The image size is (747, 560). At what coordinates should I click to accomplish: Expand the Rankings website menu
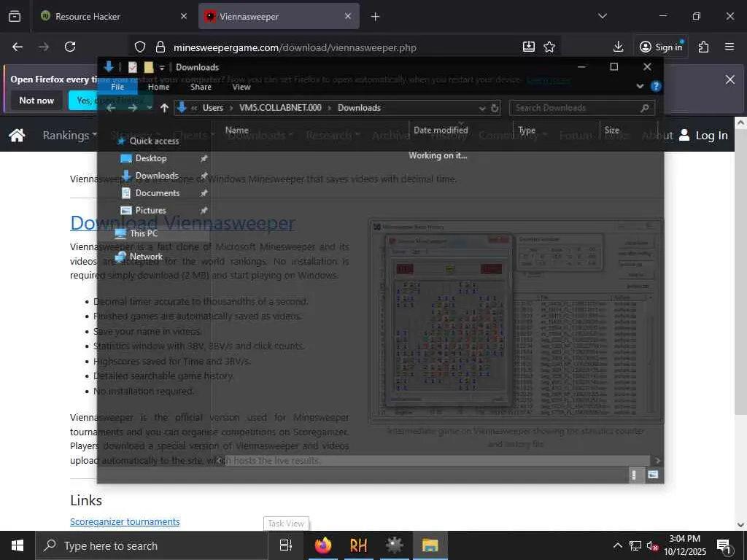(69, 135)
